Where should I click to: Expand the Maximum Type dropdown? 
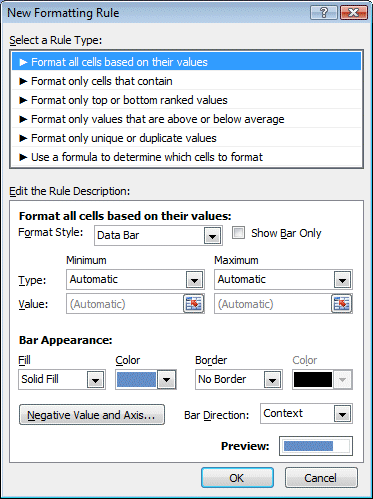(x=283, y=279)
